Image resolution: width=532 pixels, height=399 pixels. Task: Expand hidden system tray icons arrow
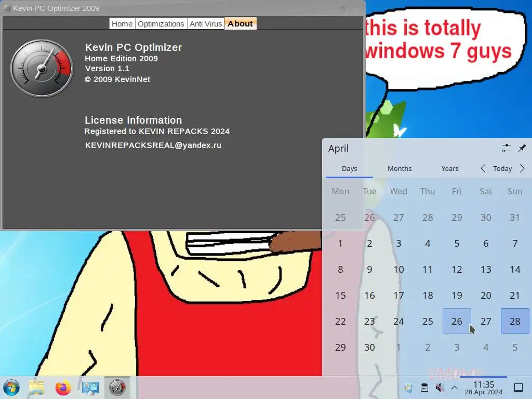(x=455, y=388)
